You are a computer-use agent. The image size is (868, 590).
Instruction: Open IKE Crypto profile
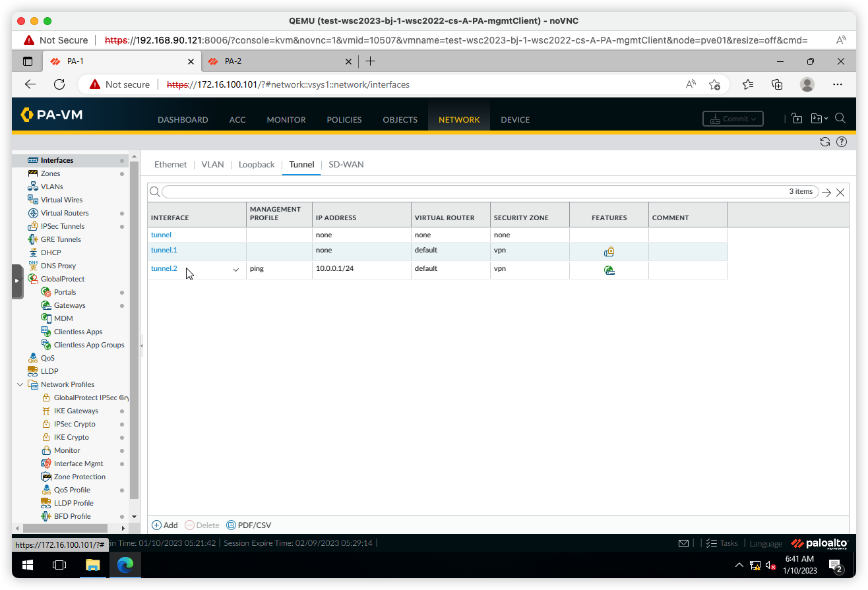71,437
